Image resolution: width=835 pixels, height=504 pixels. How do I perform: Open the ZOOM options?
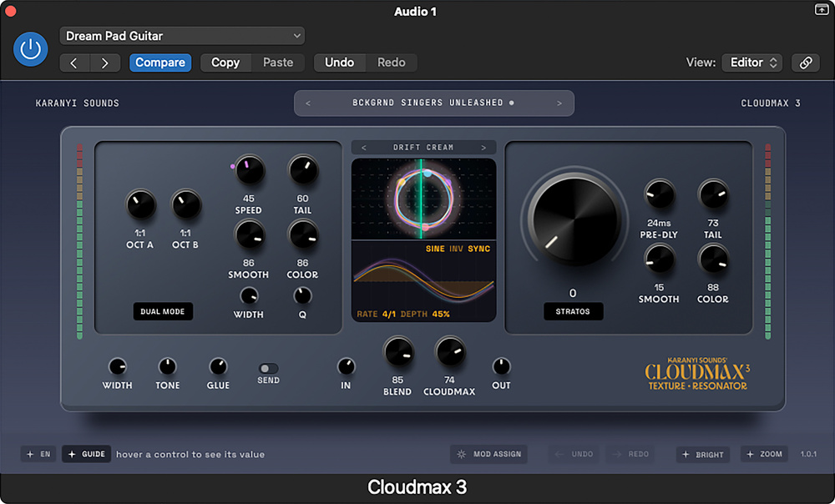coord(764,454)
